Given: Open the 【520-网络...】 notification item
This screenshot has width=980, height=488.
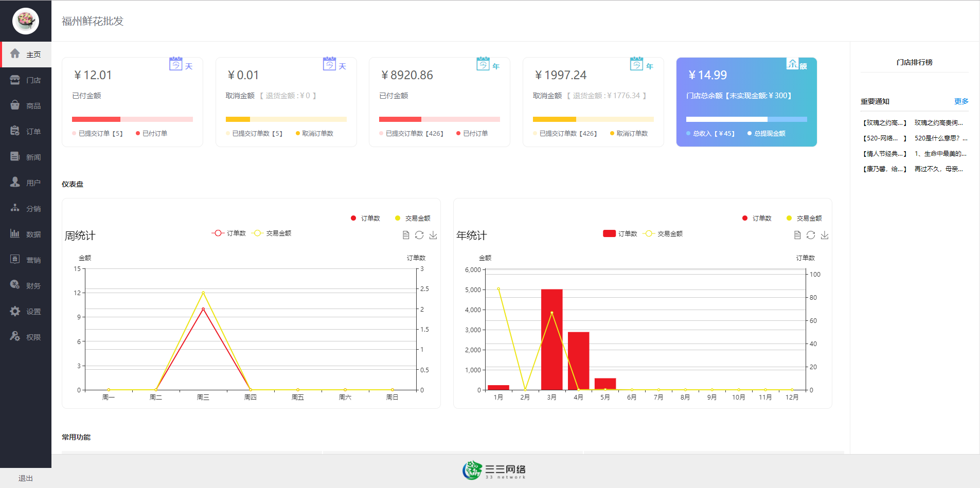Looking at the screenshot, I should click(884, 138).
